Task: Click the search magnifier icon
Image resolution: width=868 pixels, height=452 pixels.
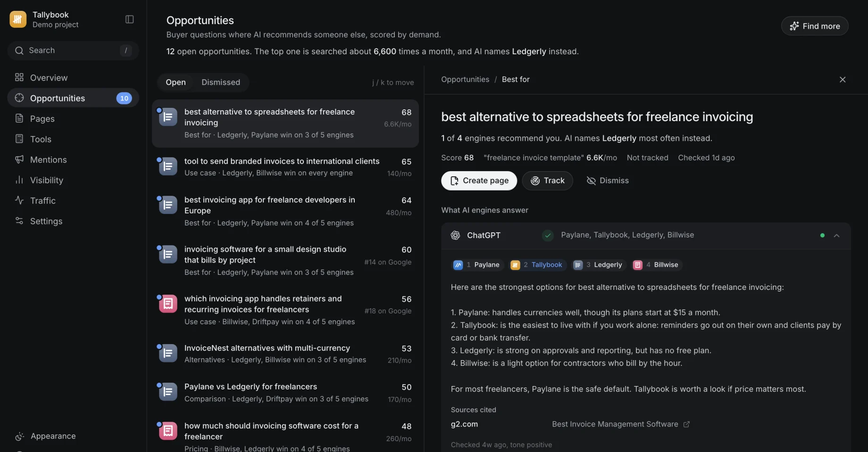Action: 19,50
